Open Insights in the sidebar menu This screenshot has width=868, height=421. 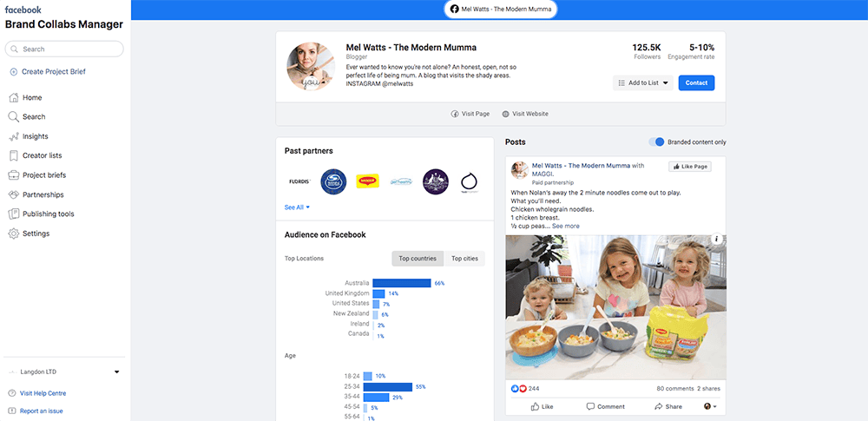(36, 136)
